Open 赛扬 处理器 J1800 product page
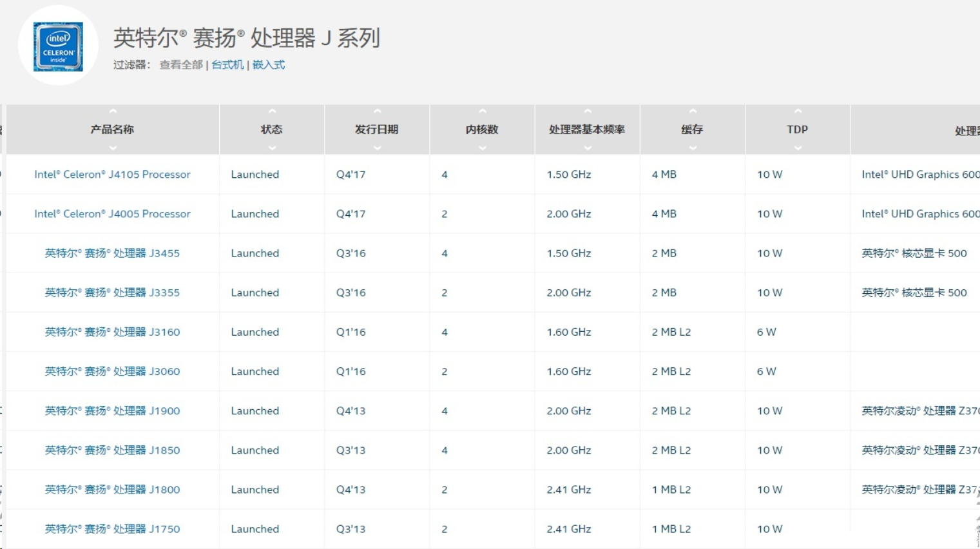Viewport: 980px width, 549px height. (112, 489)
